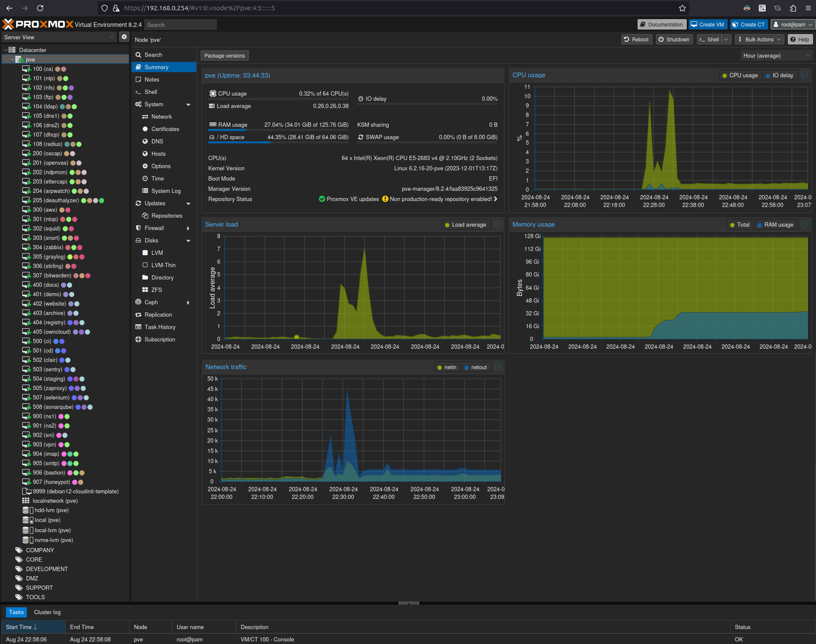Open the Shell split-button arrow
Screen dimensions: 816x644
(726, 39)
